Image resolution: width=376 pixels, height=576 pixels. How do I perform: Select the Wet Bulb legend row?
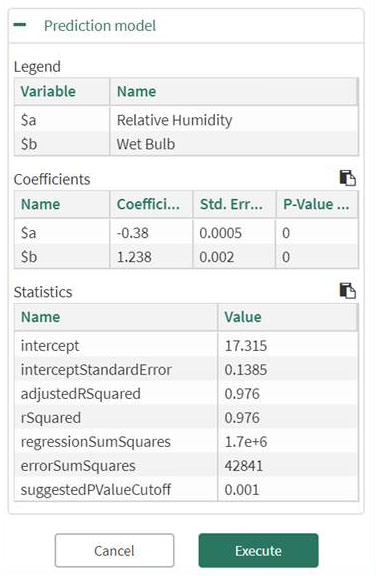pos(186,144)
